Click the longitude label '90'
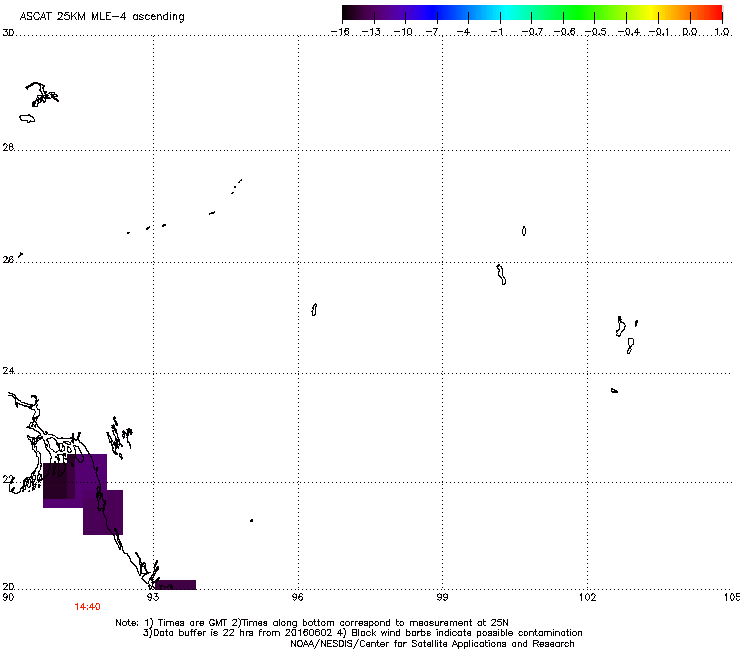 point(8,597)
